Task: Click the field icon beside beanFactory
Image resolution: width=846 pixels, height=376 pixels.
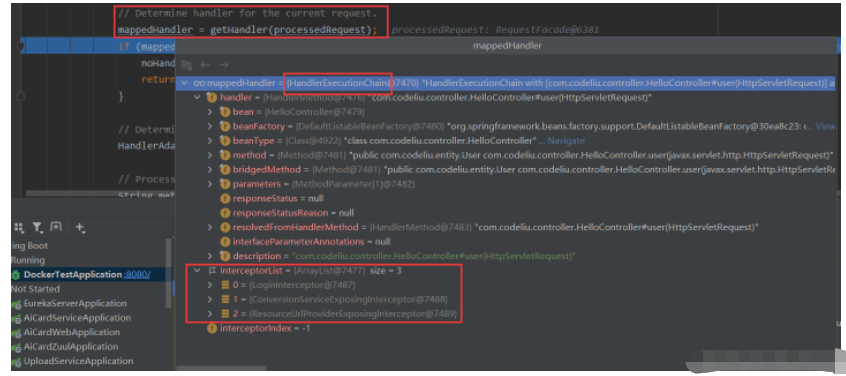Action: coord(225,126)
